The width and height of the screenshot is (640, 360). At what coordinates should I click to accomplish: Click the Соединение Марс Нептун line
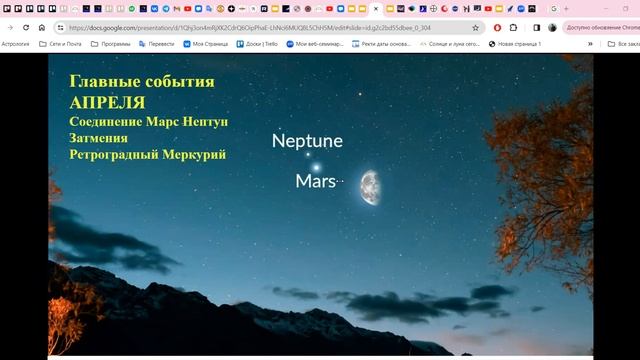tap(149, 121)
